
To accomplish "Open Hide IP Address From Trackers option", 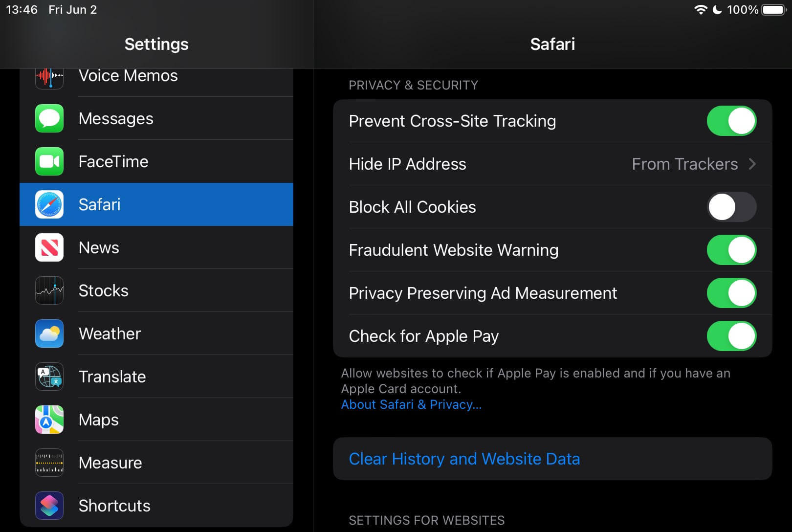I will (684, 164).
